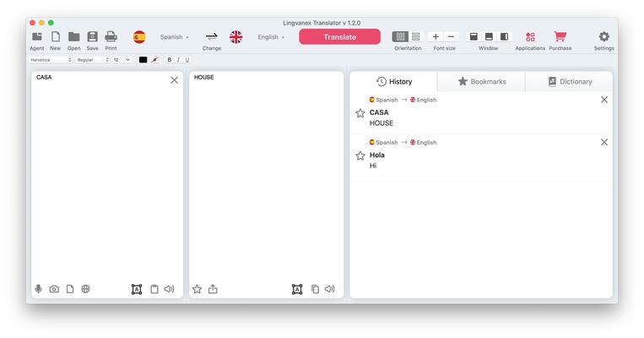This screenshot has width=644, height=338.
Task: Pick the black text color swatch
Action: [x=143, y=60]
